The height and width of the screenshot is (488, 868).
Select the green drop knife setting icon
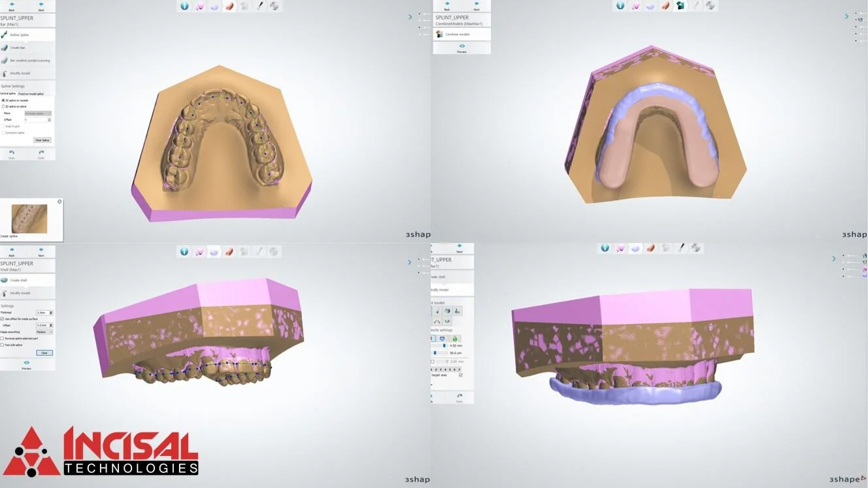point(455,338)
